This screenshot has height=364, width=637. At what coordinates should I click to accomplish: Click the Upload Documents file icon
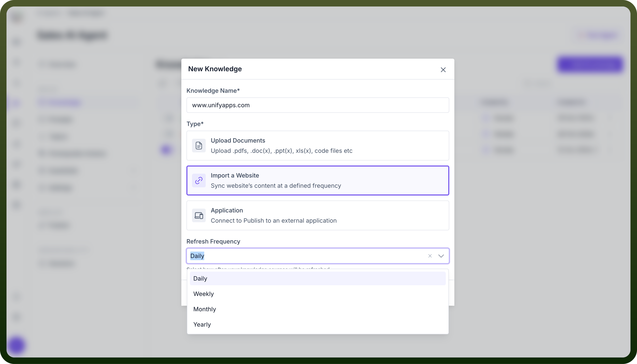pos(199,146)
